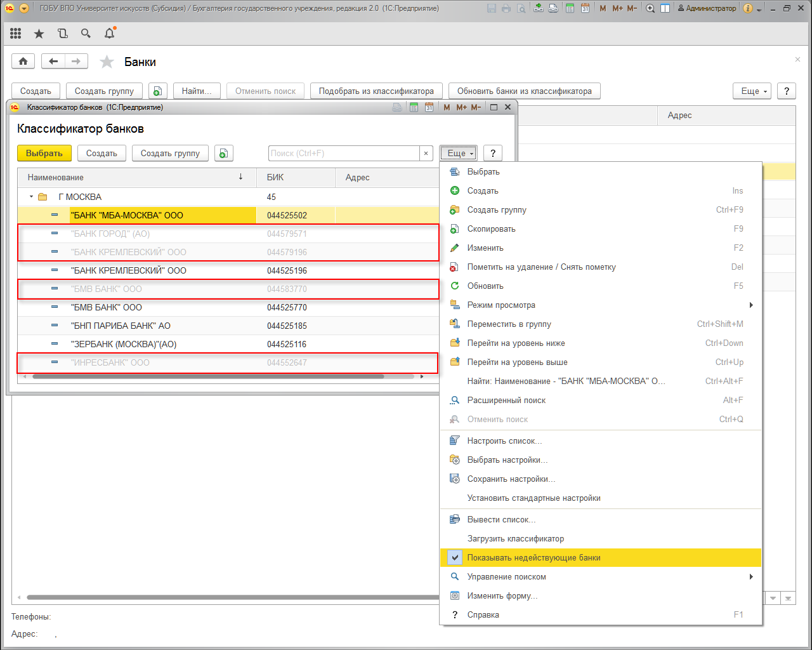Open Настроить список... menu entry
Image resolution: width=812 pixels, height=650 pixels.
click(x=601, y=441)
